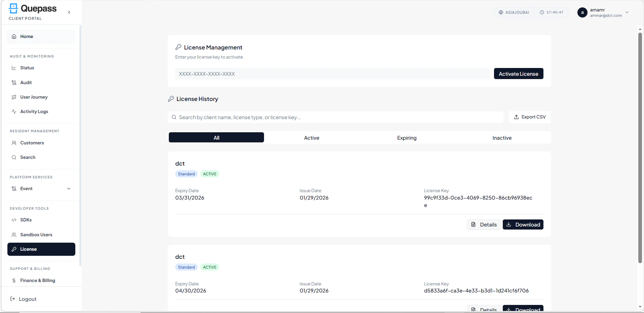
Task: Open the User Journey route icon
Action: tap(14, 97)
